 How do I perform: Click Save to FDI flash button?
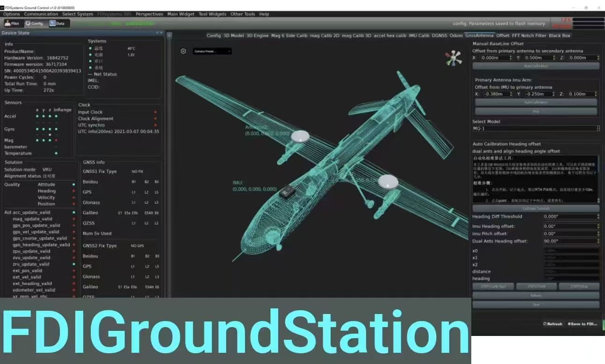(582, 324)
